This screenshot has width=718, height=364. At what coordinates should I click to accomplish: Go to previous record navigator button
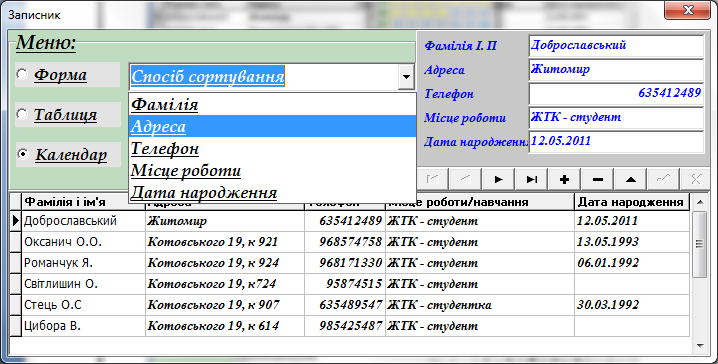click(465, 179)
